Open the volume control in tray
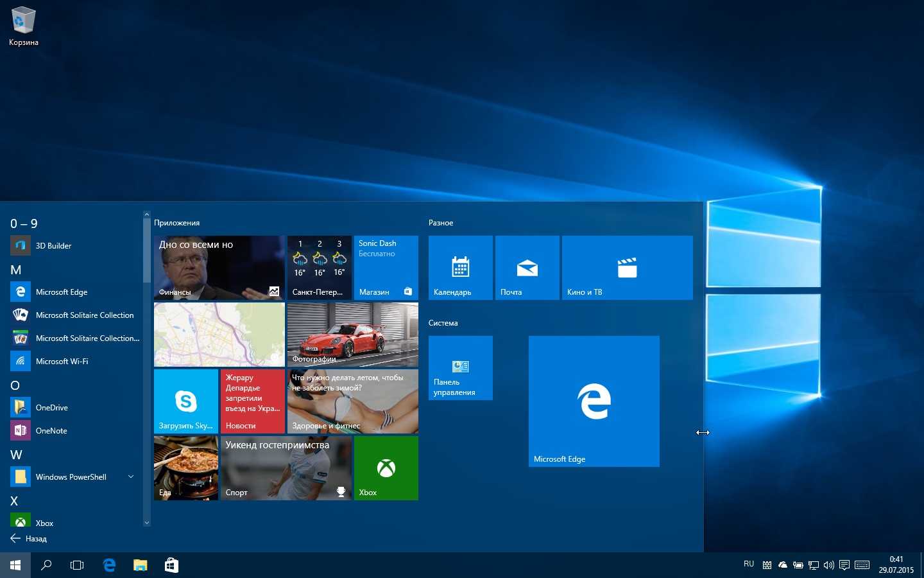Screen dimensions: 924x578 (x=828, y=565)
